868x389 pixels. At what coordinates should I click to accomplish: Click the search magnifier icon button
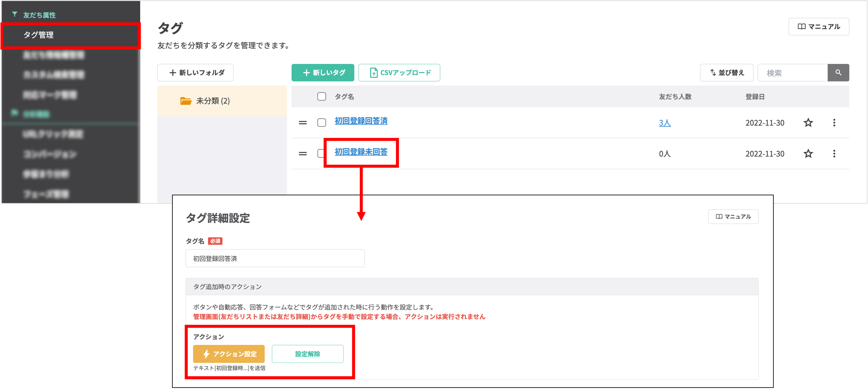tap(838, 72)
